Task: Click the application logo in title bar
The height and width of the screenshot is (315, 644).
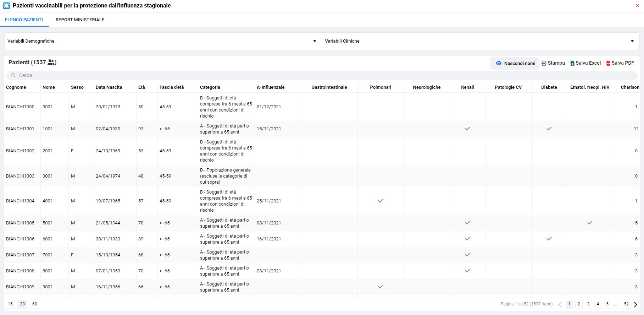Action: 6,6
